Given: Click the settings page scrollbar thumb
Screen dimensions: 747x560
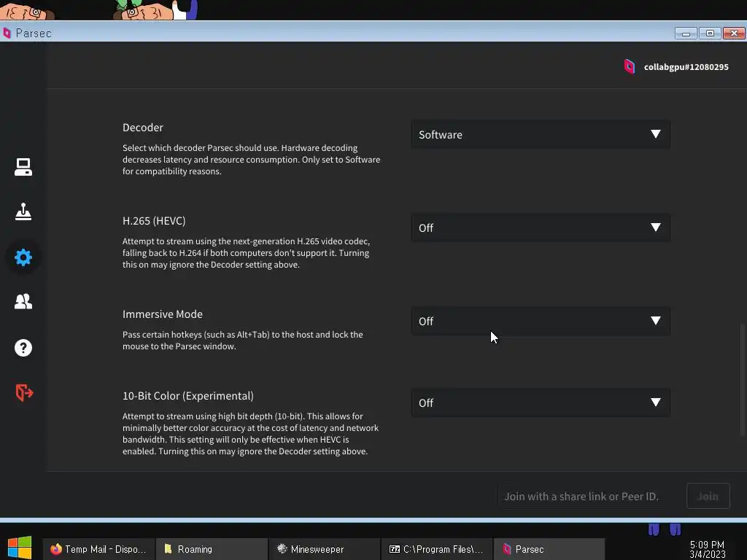Looking at the screenshot, I should 742,379.
